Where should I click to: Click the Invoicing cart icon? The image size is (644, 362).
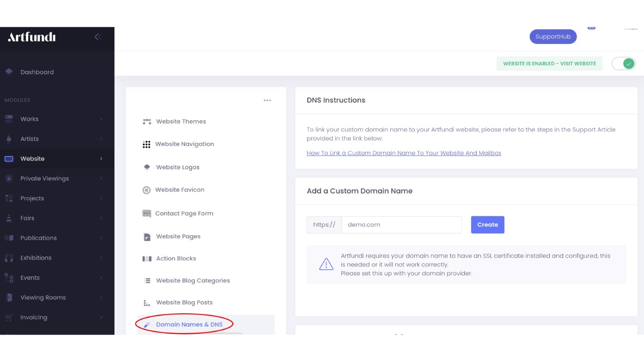[9, 317]
